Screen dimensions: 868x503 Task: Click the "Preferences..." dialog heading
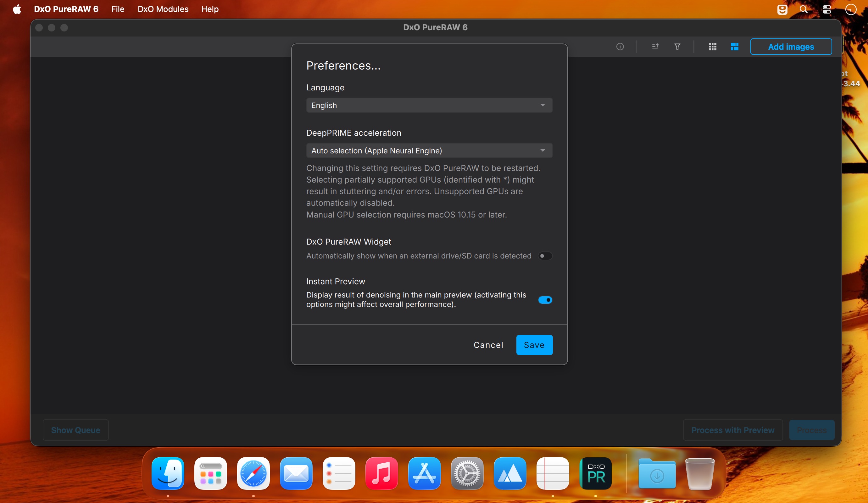pos(343,65)
